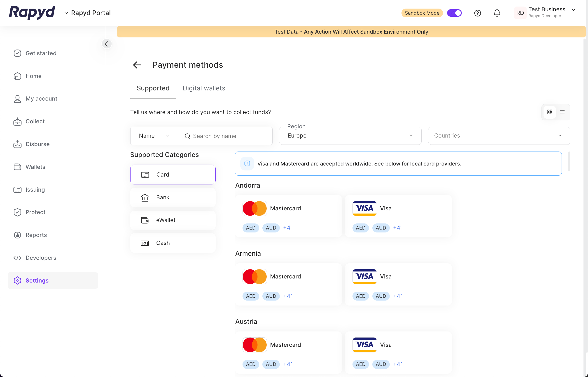This screenshot has height=377, width=588.
Task: Toggle Sandbox Mode switch off
Action: pyautogui.click(x=454, y=13)
